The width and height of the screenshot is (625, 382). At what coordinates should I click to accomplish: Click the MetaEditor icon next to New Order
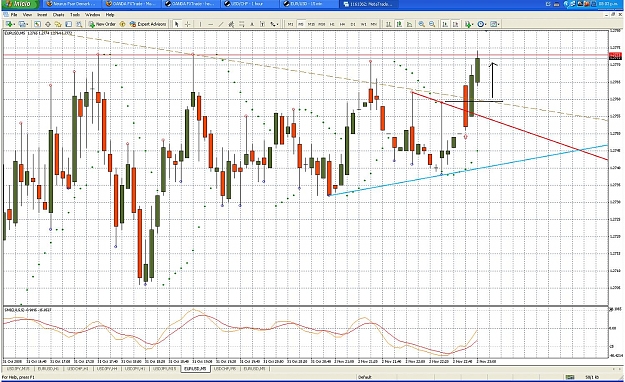(122, 24)
